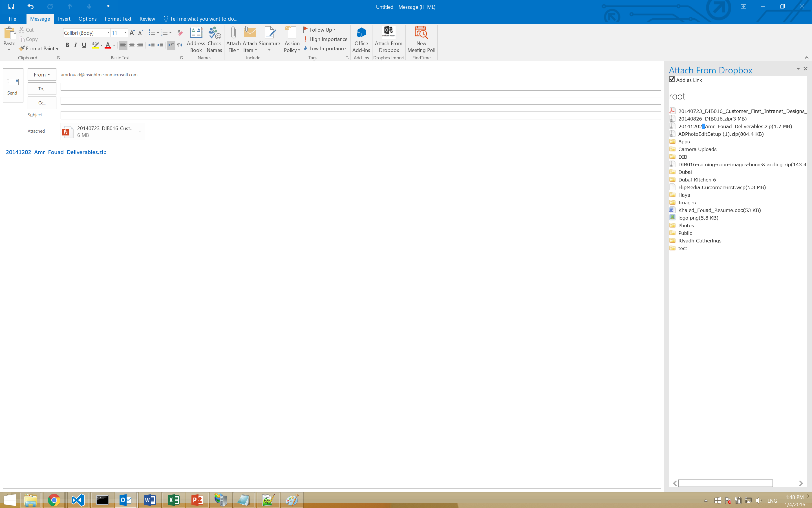Select Khaled_Fouad_Resume.doc in Dropbox list
The height and width of the screenshot is (508, 812).
click(x=720, y=210)
